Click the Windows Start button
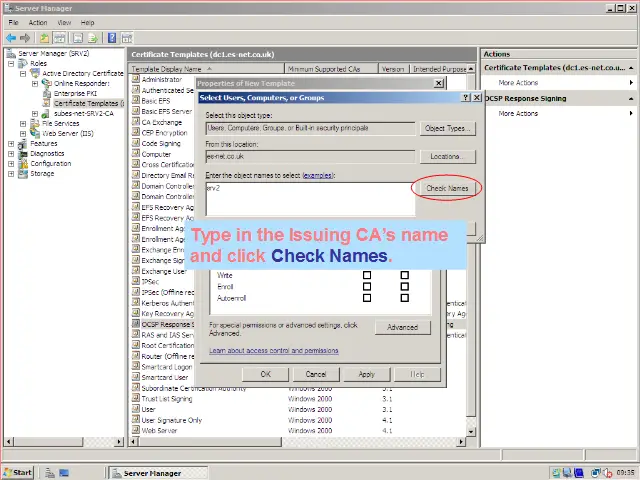Screen dimensions: 640x480 [x=18, y=472]
